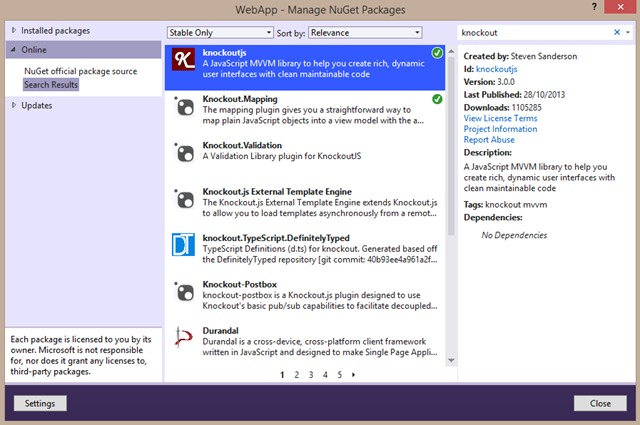This screenshot has height=425, width=640.
Task: Click the Knockout.js External Template Engine icon
Action: (x=184, y=199)
